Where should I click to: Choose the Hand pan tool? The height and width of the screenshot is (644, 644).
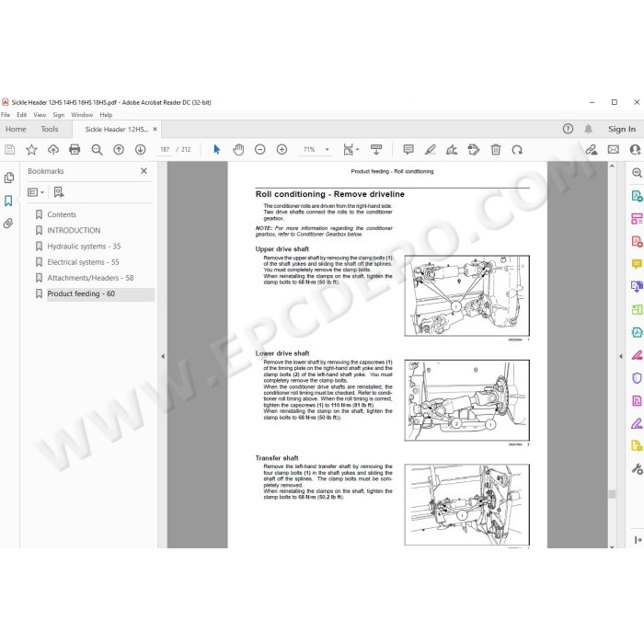[x=238, y=149]
